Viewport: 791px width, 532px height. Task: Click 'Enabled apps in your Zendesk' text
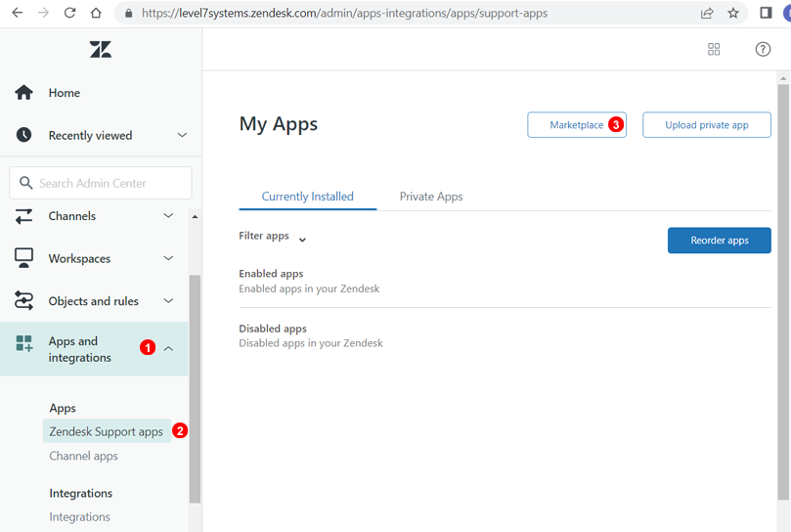coord(309,288)
